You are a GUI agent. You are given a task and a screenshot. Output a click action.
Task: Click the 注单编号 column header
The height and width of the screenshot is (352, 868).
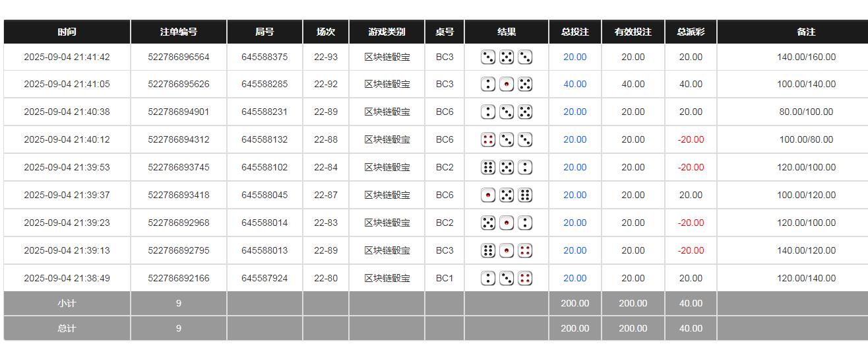pos(178,32)
